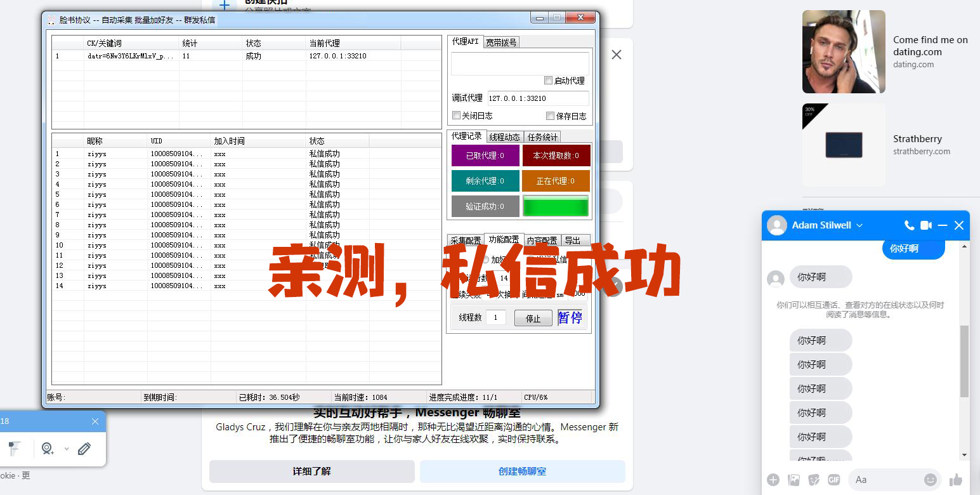This screenshot has width=980, height=495.
Task: Start a voice call with Adam Stilwell
Action: coord(909,225)
